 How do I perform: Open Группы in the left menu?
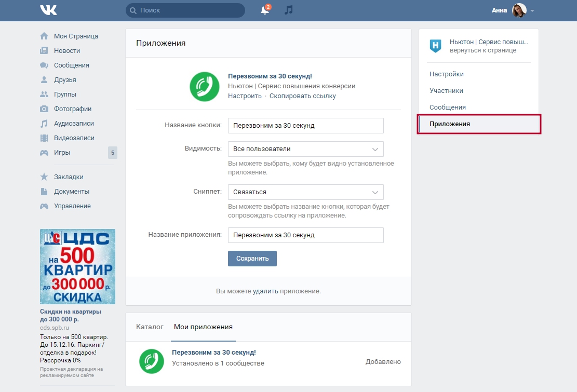pyautogui.click(x=65, y=94)
